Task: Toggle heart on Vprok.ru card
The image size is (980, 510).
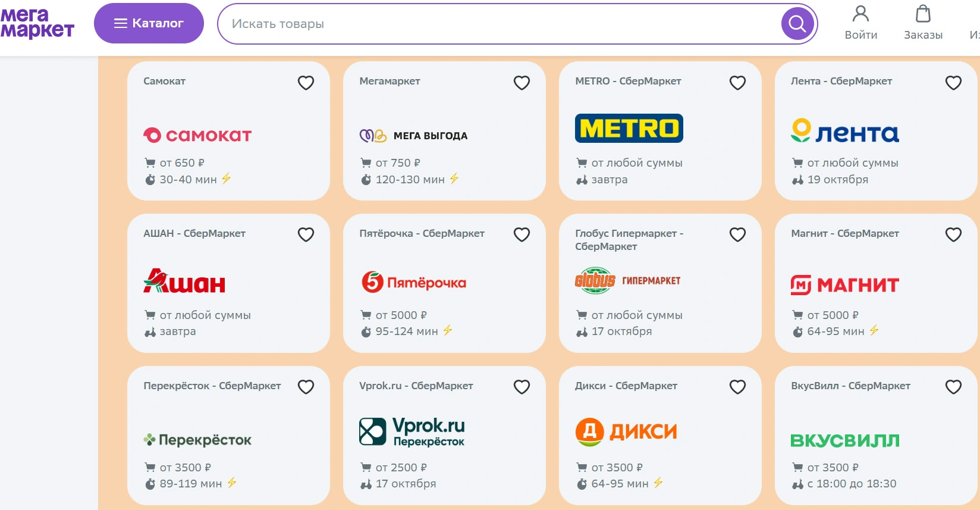Action: point(522,387)
